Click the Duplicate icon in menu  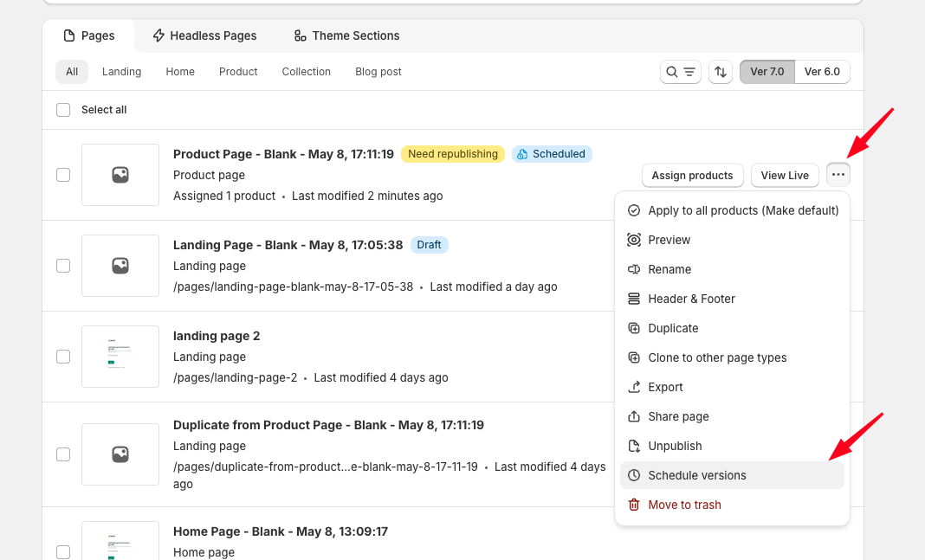coord(634,328)
